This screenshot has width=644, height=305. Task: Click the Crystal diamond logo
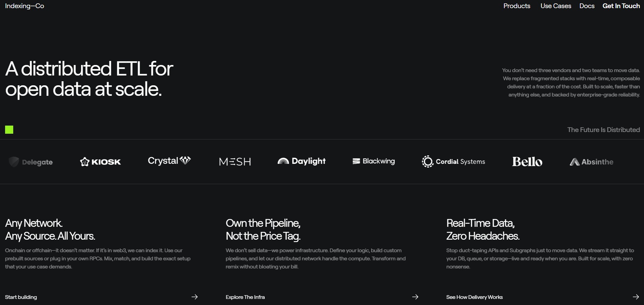tap(169, 161)
